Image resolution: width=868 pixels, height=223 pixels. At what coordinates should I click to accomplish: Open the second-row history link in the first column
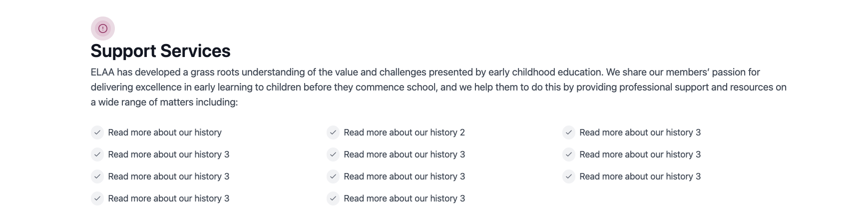click(x=168, y=154)
